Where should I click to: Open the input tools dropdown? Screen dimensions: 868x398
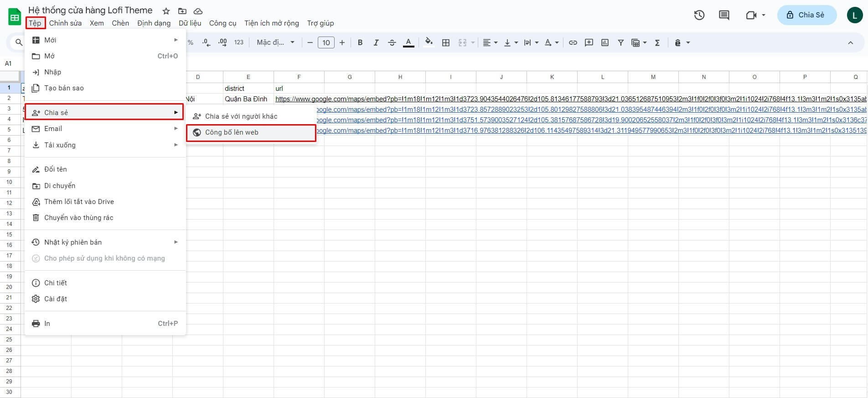point(682,42)
